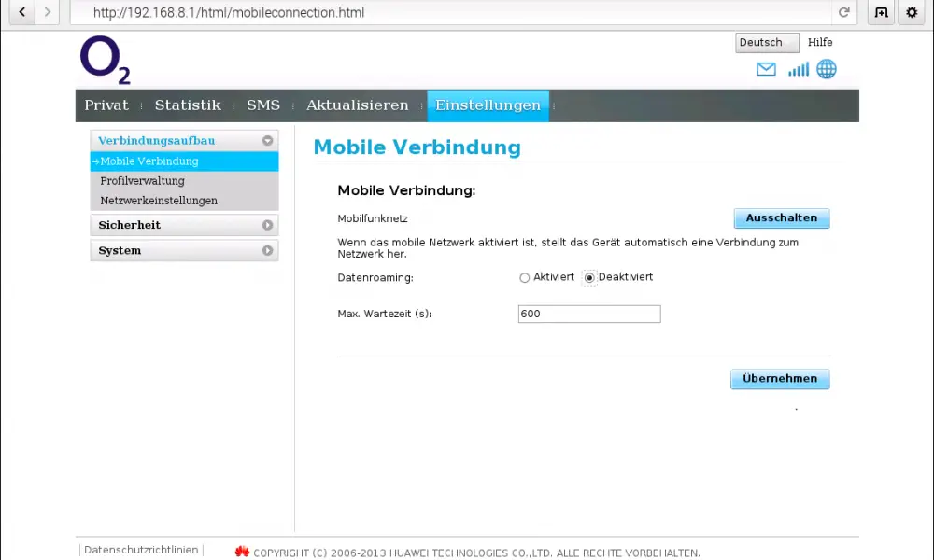Screen dimensions: 934x560
Task: Switch to the Statistik tab
Action: [188, 105]
